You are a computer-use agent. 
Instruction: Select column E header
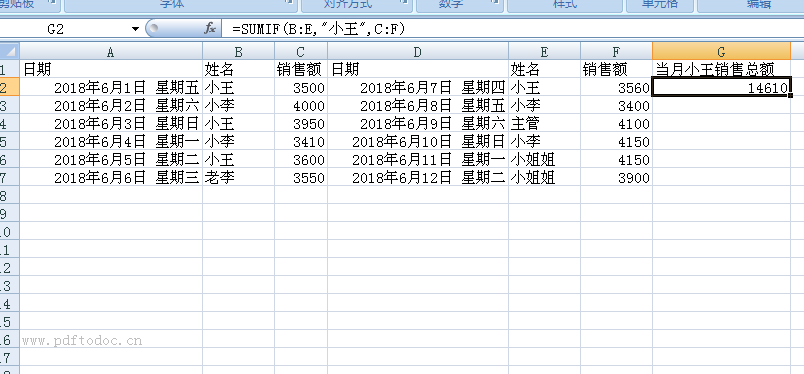545,51
